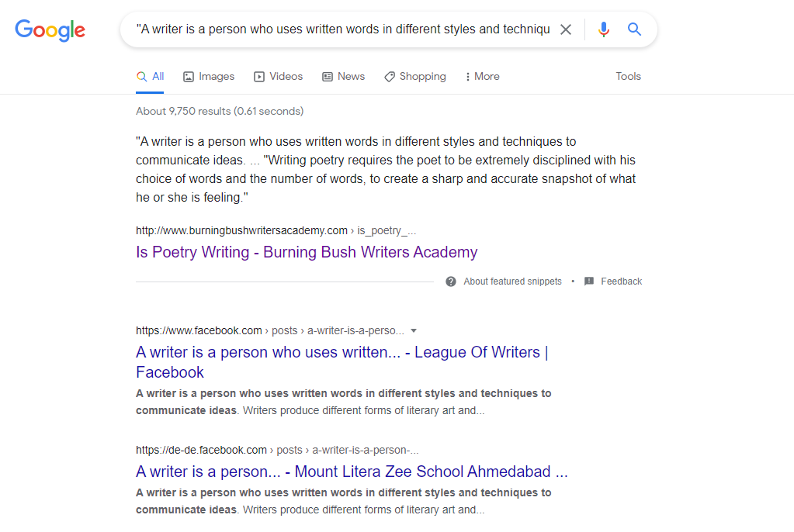Open the Is Poetry Writing featured link
This screenshot has width=794, height=532.
click(307, 252)
